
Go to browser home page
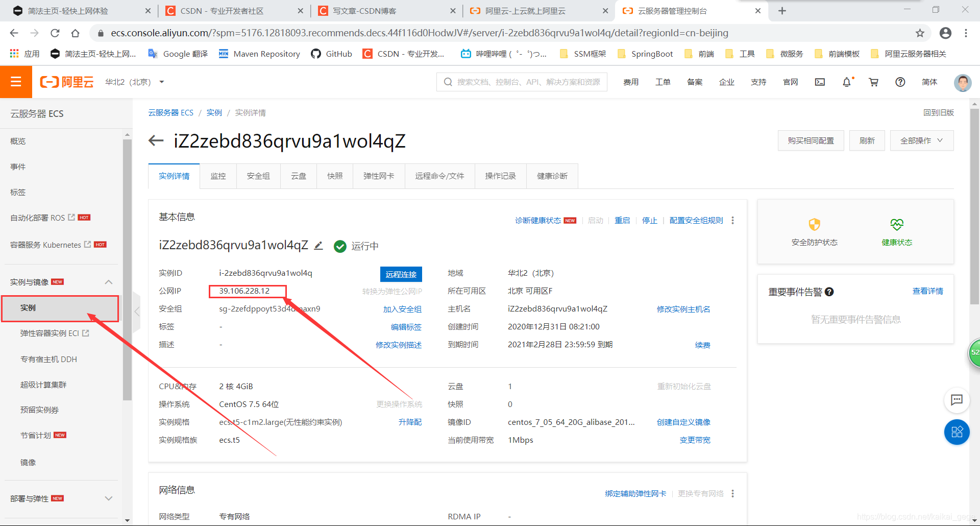coord(75,33)
